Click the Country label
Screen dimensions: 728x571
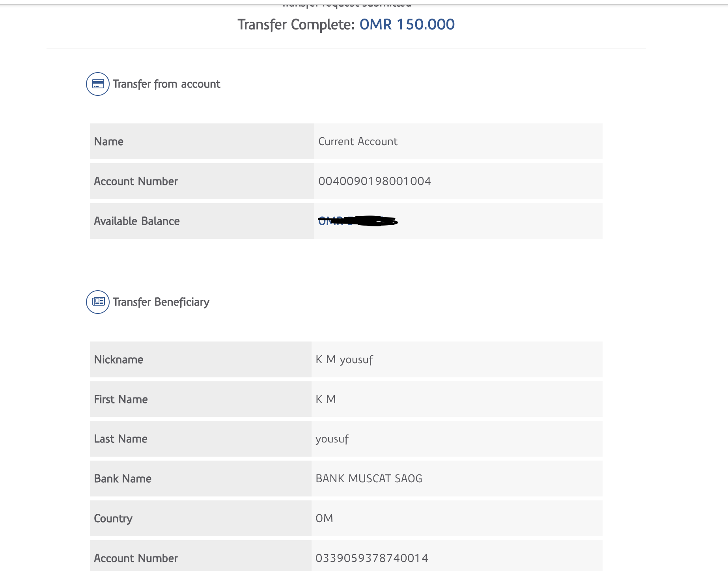(113, 519)
